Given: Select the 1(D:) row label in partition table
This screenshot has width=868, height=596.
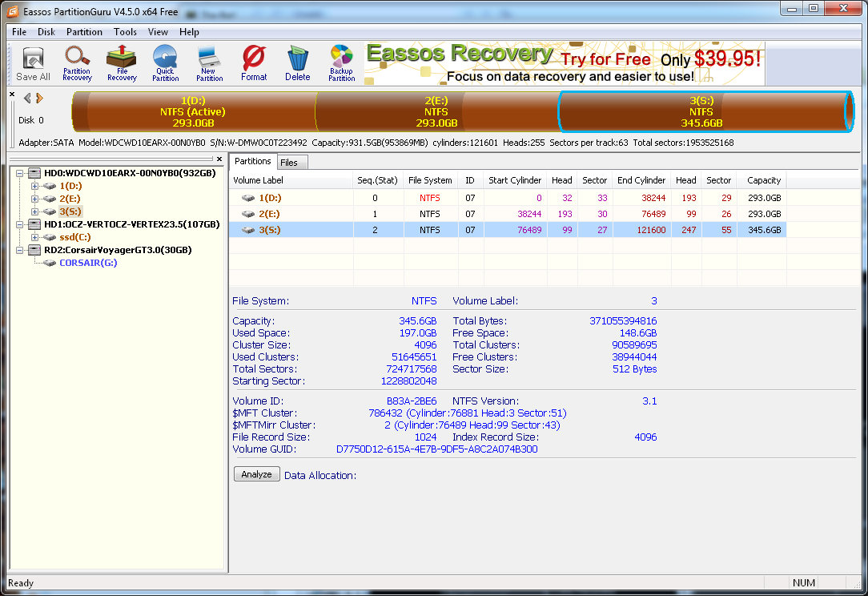Looking at the screenshot, I should coord(270,198).
